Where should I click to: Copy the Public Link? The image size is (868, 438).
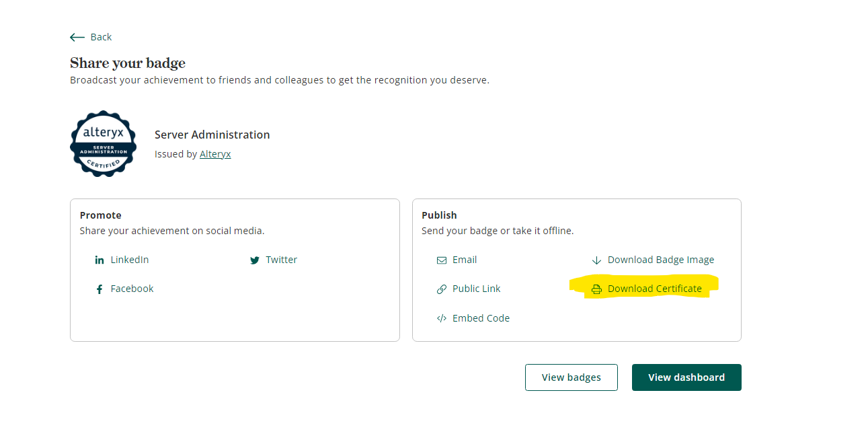pos(477,289)
